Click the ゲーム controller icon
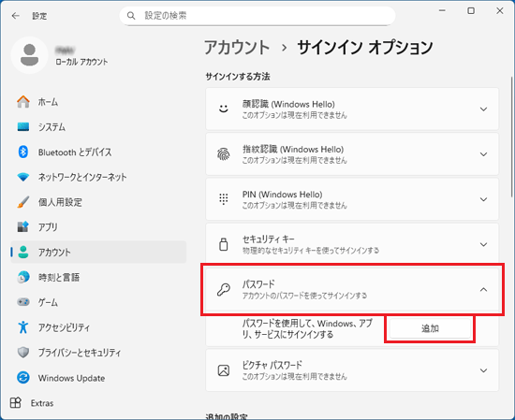The height and width of the screenshot is (420, 515). pyautogui.click(x=23, y=302)
